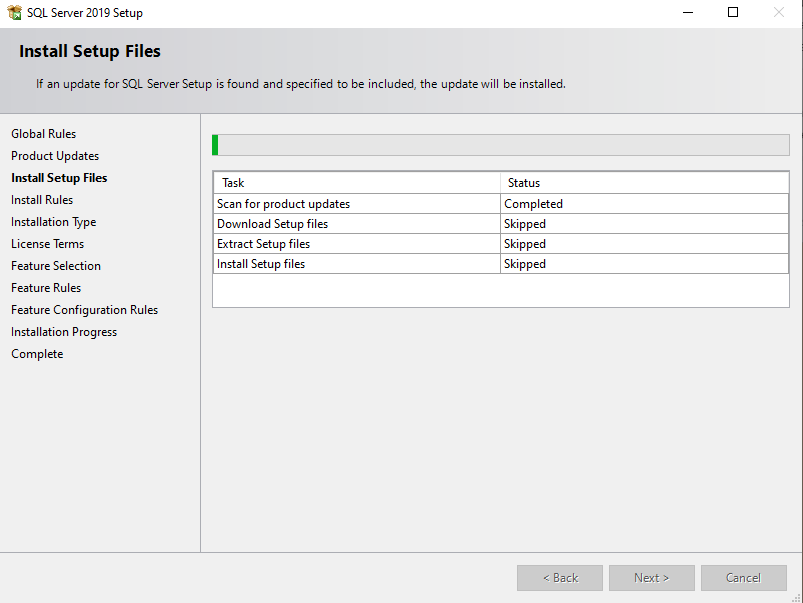Select Global Rules in the step list

(44, 134)
